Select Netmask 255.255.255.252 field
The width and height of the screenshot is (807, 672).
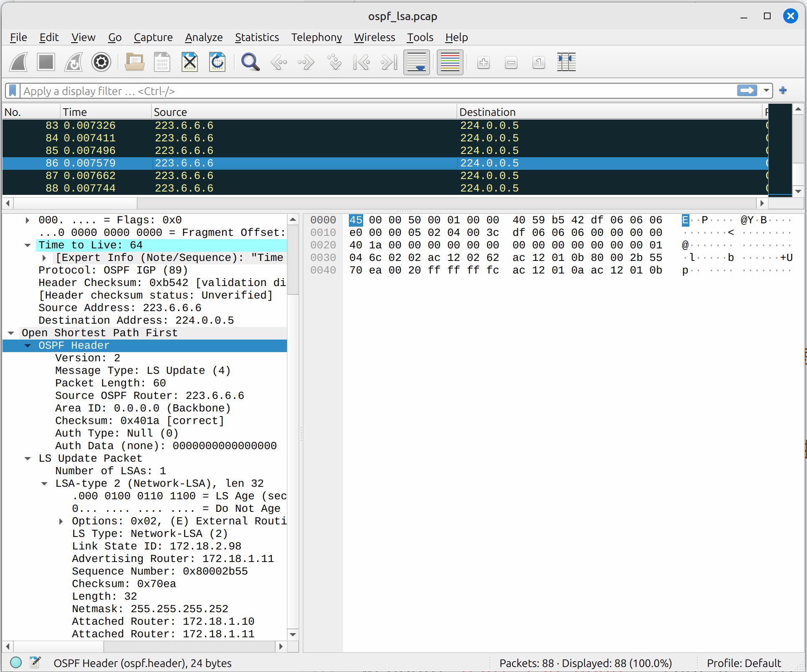tap(150, 609)
